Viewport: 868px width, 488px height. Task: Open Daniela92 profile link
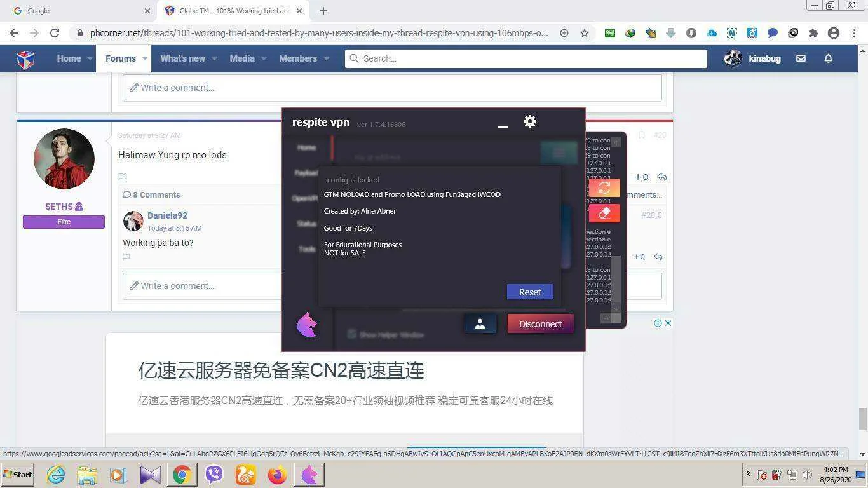coord(167,215)
